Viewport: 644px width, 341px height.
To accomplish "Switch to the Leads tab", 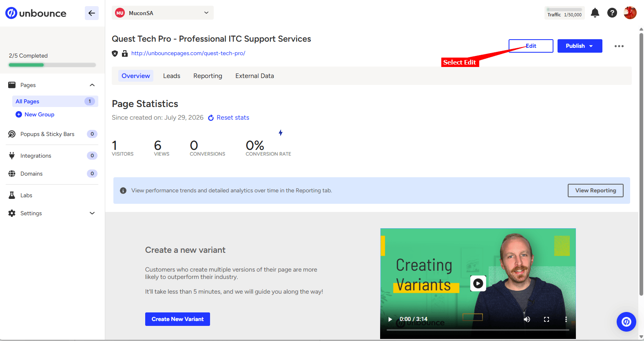I will (172, 76).
